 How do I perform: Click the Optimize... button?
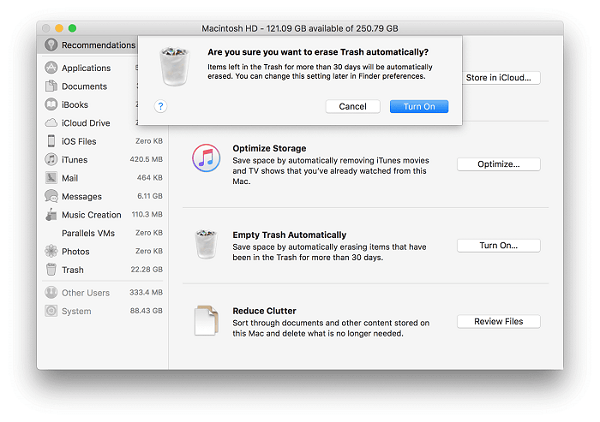pyautogui.click(x=499, y=164)
